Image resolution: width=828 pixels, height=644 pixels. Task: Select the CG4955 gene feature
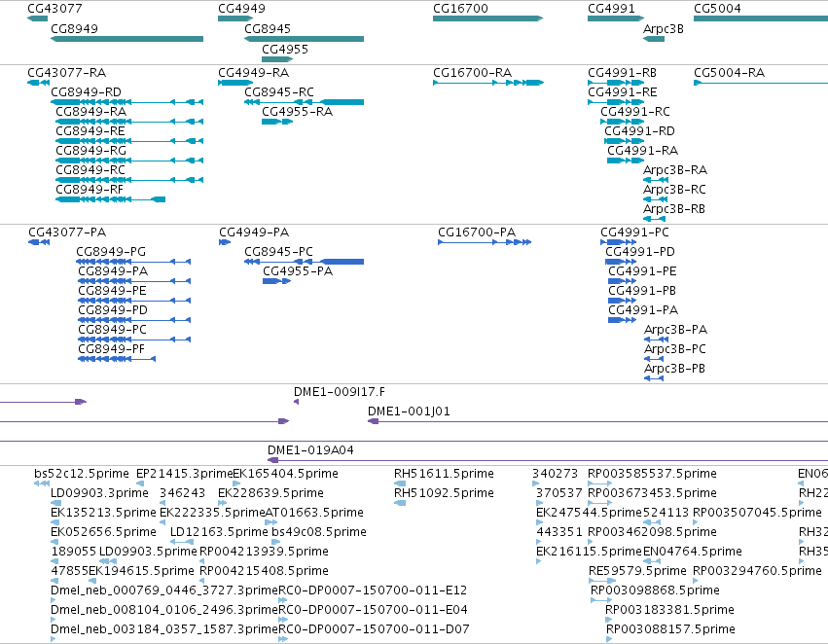coord(277,59)
